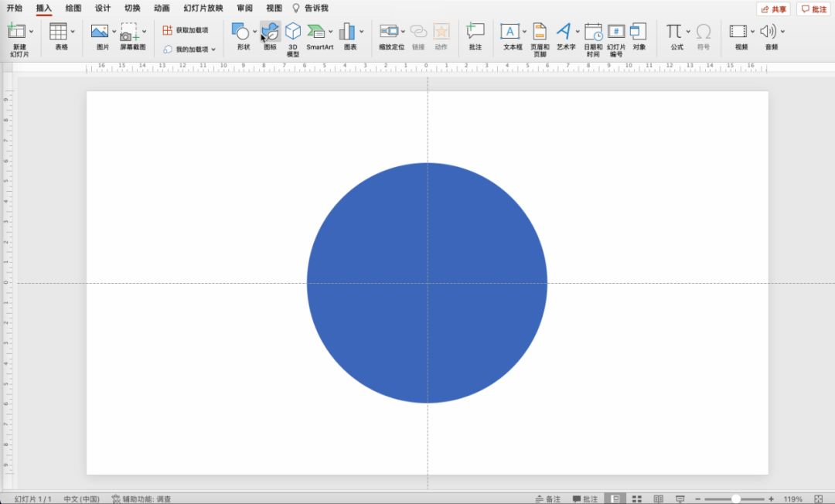
Task: Open the Animations (动画) tab
Action: pos(162,8)
